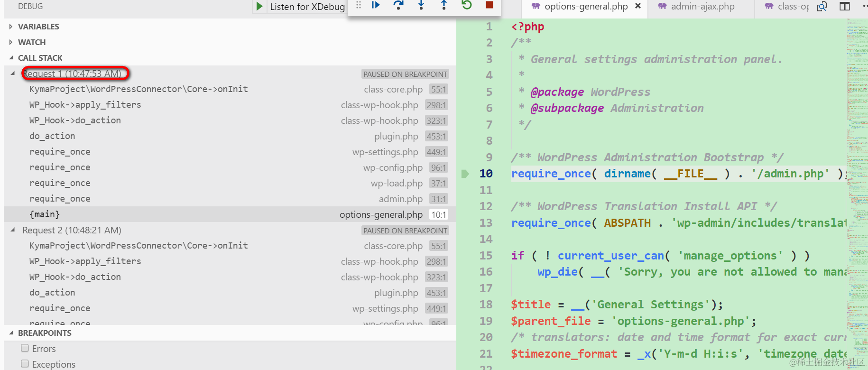The image size is (868, 370).
Task: Select require_once admin.php frame
Action: [230, 199]
